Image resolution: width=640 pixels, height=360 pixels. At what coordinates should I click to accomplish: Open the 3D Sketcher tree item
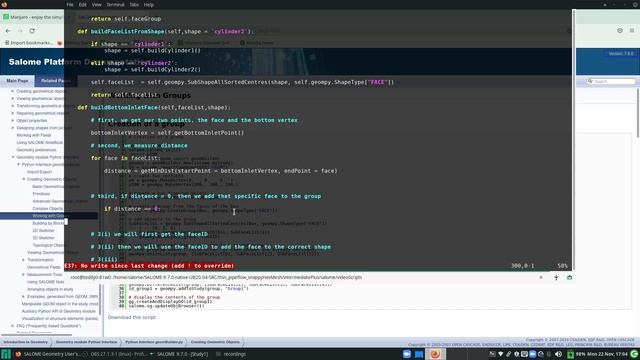(43, 238)
